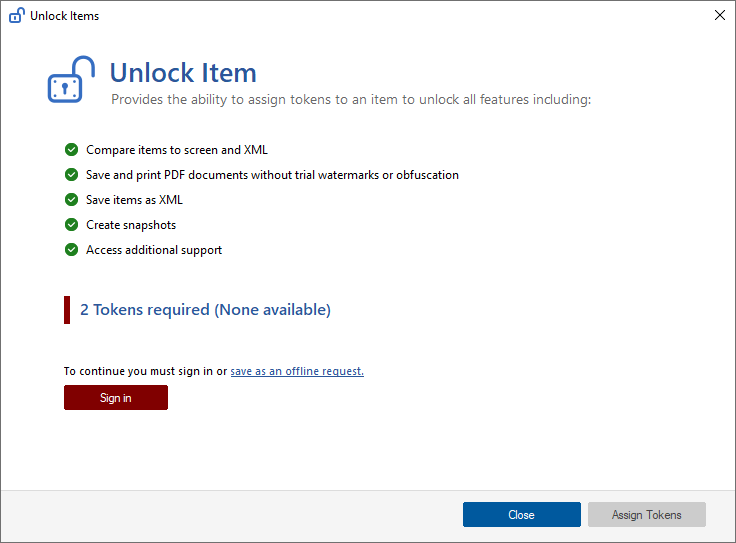Click the Compare items to screen and XML text
This screenshot has height=543, width=736.
(177, 150)
